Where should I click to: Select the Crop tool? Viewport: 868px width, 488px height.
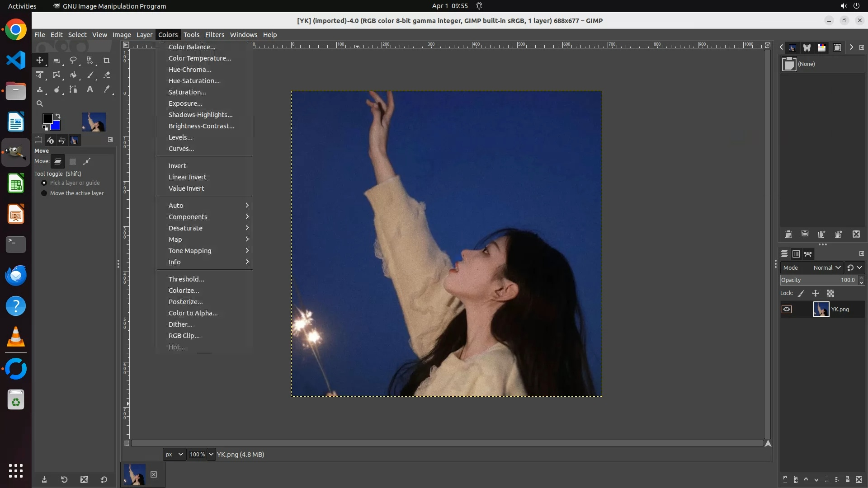(107, 60)
